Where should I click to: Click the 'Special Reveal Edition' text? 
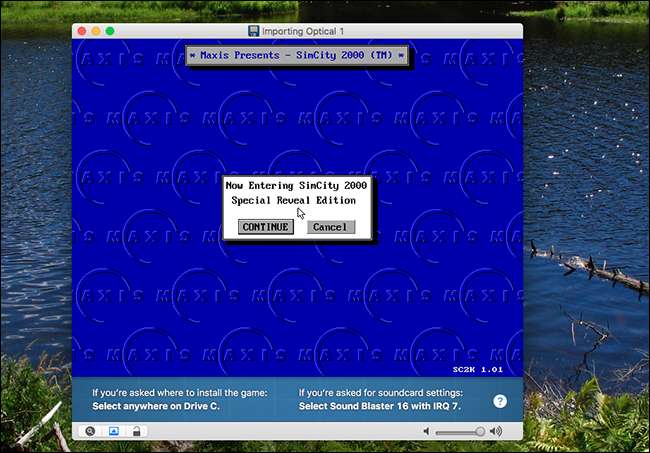pyautogui.click(x=293, y=201)
